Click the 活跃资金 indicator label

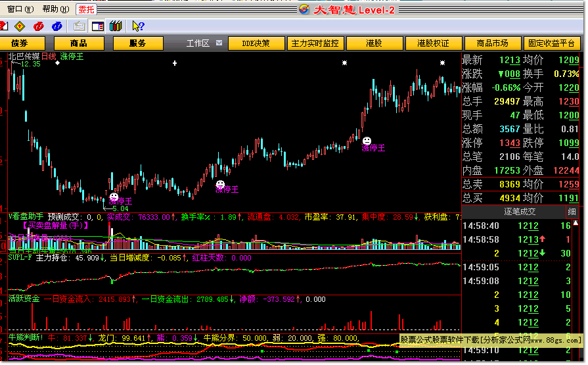[24, 299]
